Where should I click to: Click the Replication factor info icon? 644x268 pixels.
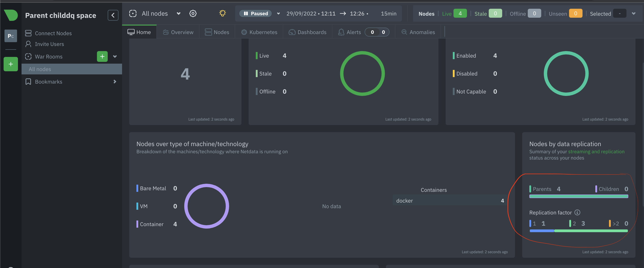click(x=578, y=213)
